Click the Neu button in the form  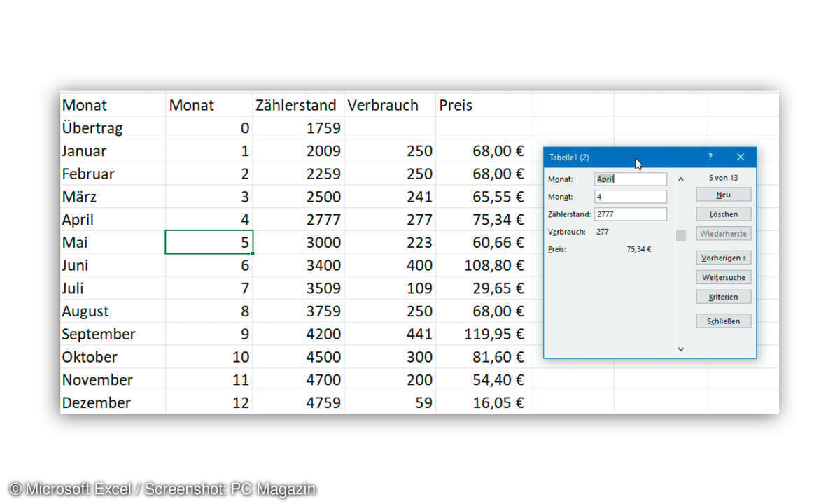724,195
